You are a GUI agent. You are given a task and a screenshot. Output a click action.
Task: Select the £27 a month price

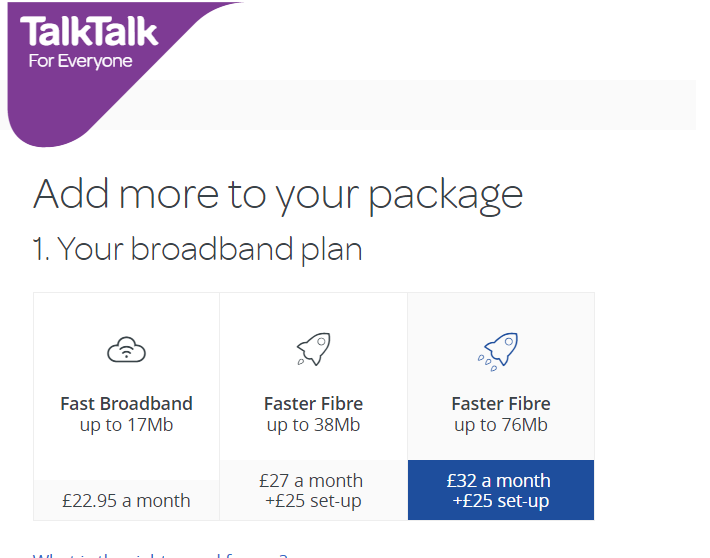[311, 481]
